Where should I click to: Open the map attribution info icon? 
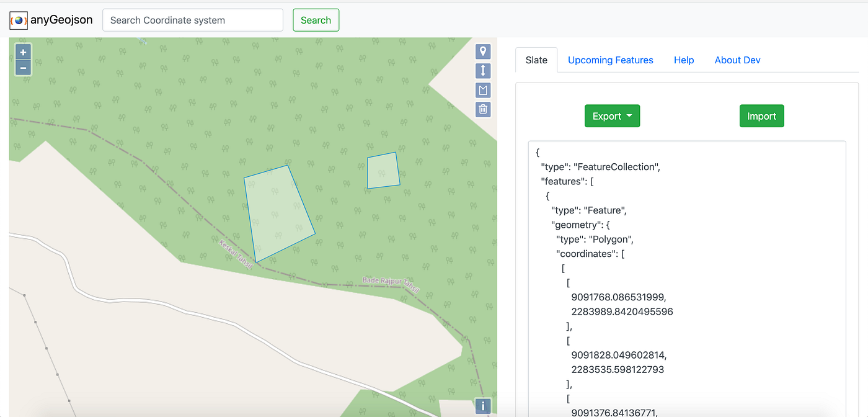(x=483, y=406)
